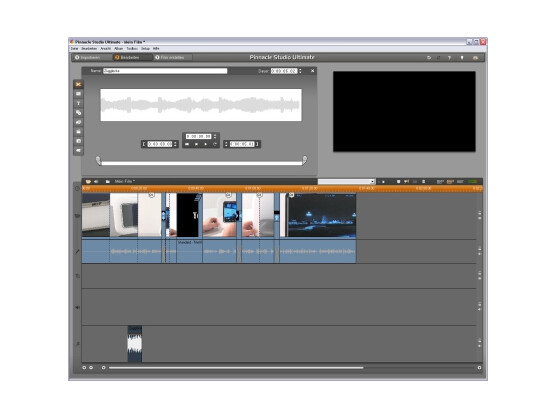Close the clip properties toolbox panel
Viewport: 557px width, 418px height.
click(x=312, y=71)
